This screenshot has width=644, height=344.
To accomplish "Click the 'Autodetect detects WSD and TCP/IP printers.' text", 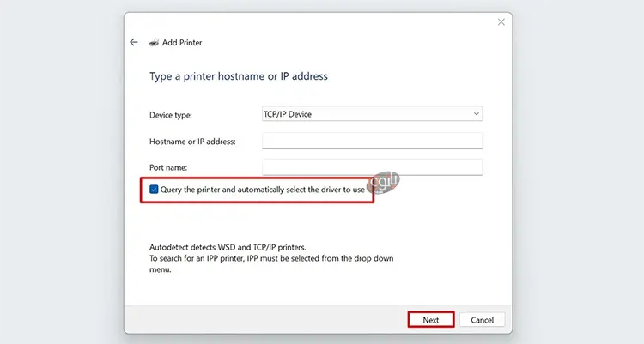I will (x=228, y=247).
